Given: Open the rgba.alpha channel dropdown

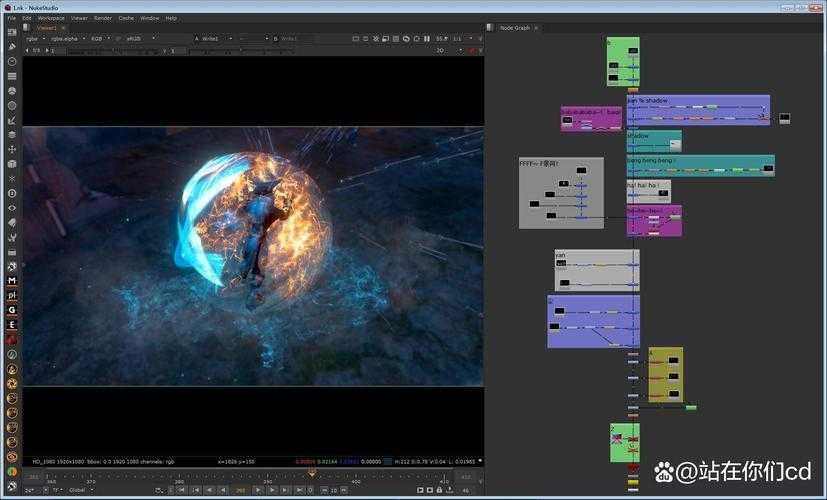Looking at the screenshot, I should 67,39.
